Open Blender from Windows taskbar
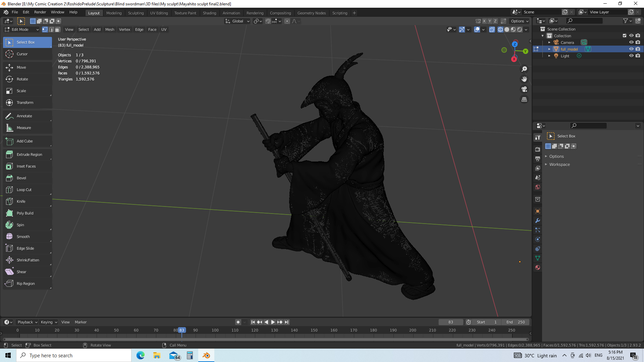The height and width of the screenshot is (362, 644). (x=206, y=356)
